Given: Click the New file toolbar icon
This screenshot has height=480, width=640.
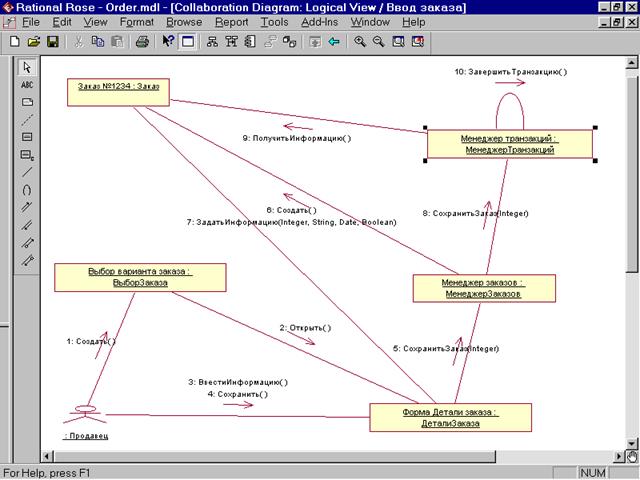Looking at the screenshot, I should pyautogui.click(x=15, y=42).
